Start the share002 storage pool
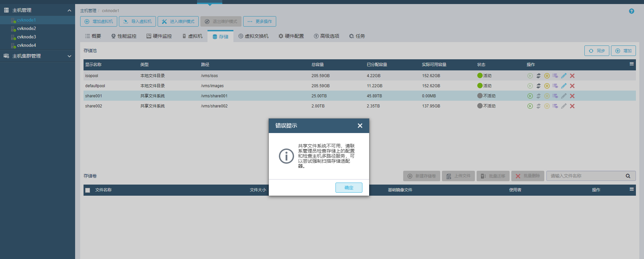 tap(530, 106)
